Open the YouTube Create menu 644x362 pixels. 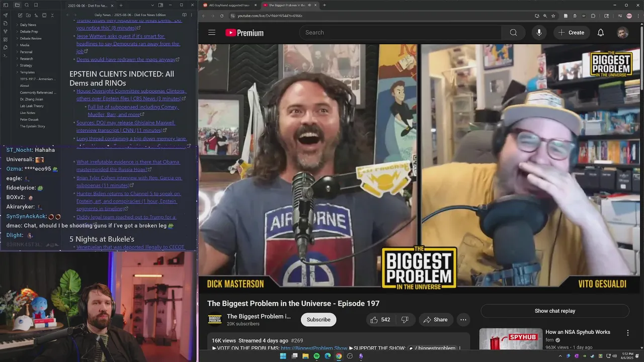[571, 33]
